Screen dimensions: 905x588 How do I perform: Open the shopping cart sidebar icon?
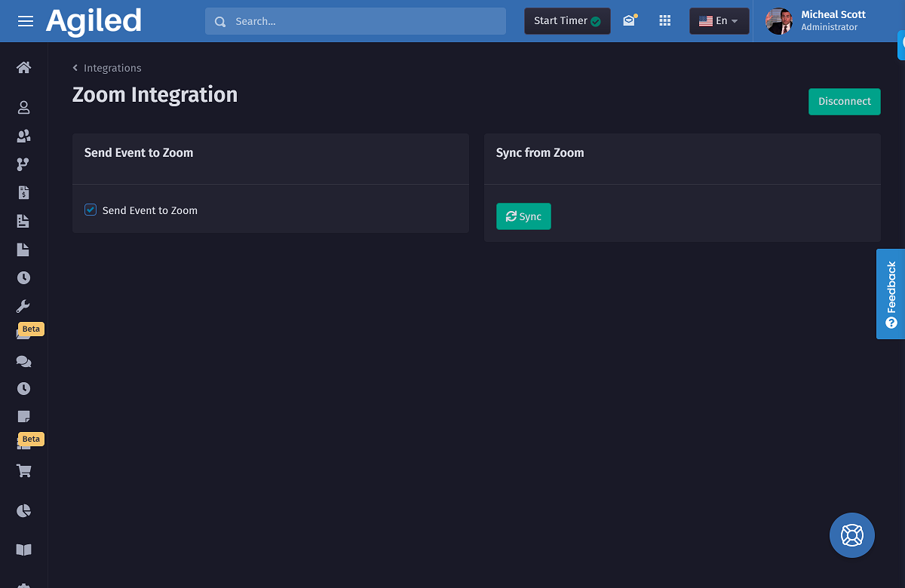tap(23, 471)
